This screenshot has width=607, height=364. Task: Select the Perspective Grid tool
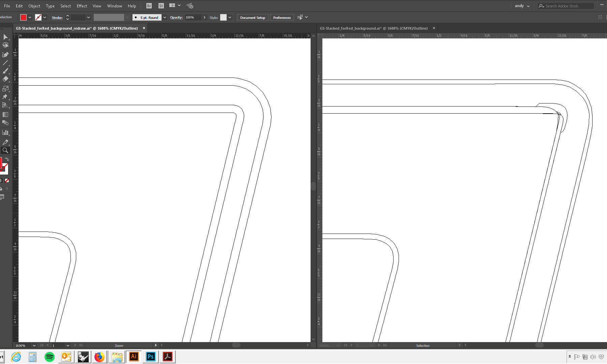5,105
